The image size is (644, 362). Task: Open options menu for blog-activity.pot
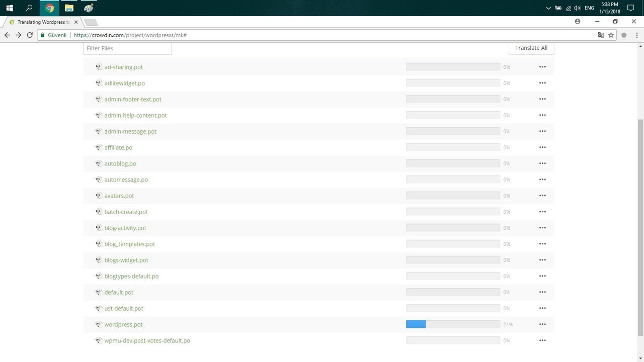542,228
